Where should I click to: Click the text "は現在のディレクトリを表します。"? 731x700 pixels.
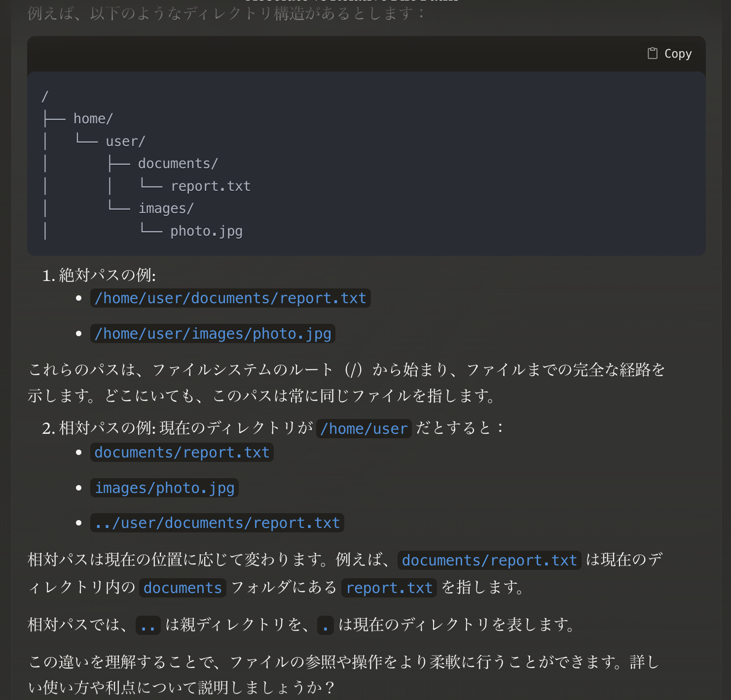click(457, 625)
